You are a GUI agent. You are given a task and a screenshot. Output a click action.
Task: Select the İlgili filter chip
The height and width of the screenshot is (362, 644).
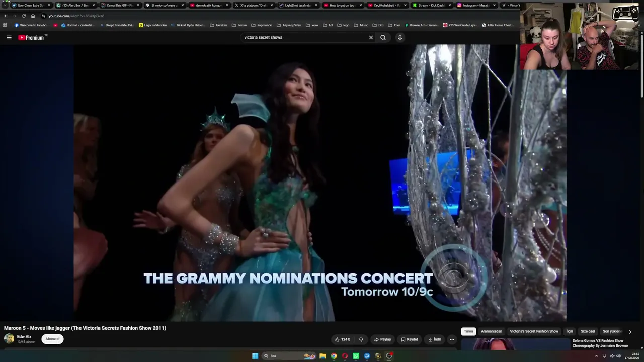(x=570, y=331)
